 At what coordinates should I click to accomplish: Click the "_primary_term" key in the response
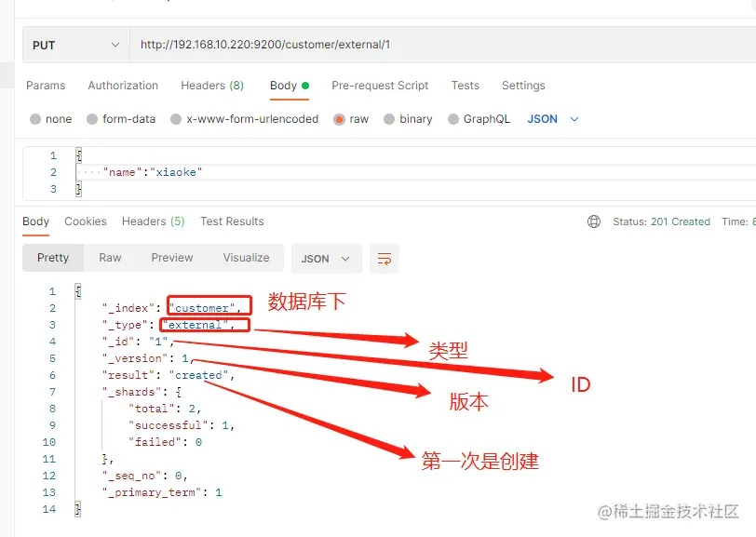[152, 492]
